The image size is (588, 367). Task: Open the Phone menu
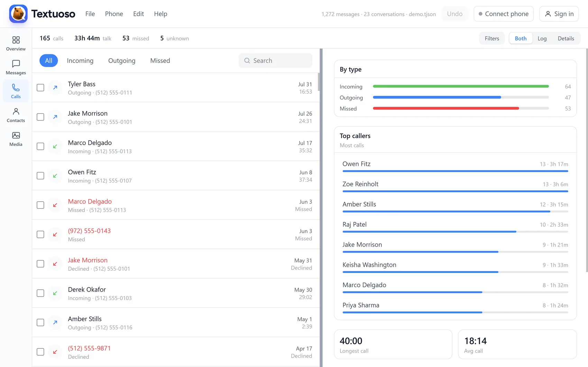(114, 14)
